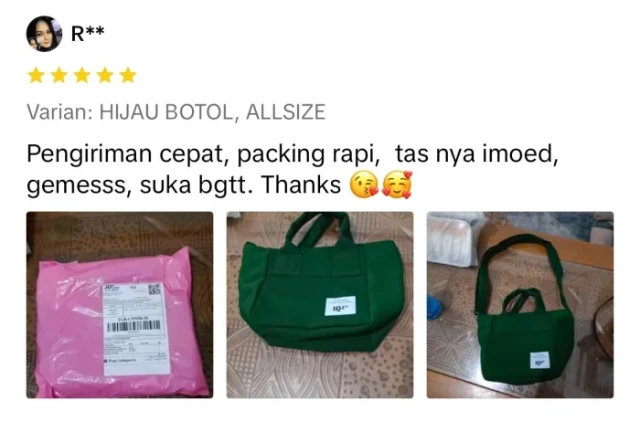Open reviewer R** profile avatar
Viewport: 640px width, 422px height.
(44, 34)
